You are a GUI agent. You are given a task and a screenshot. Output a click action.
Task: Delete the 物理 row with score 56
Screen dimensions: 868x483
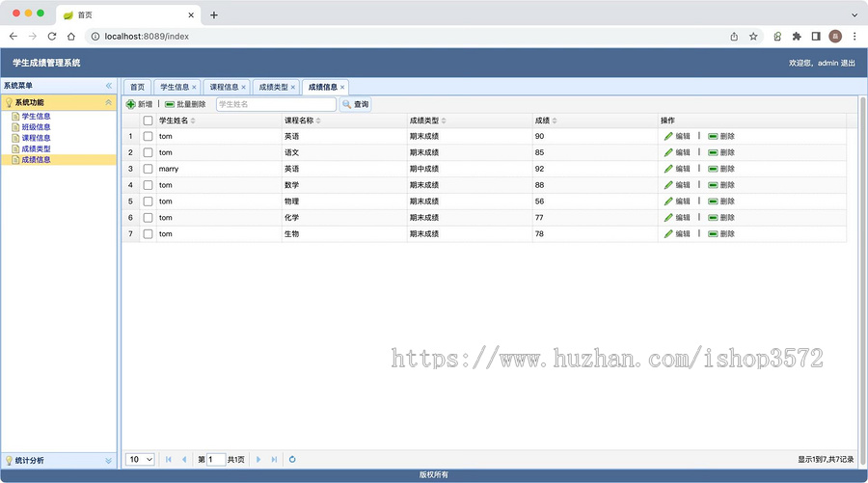click(x=721, y=201)
